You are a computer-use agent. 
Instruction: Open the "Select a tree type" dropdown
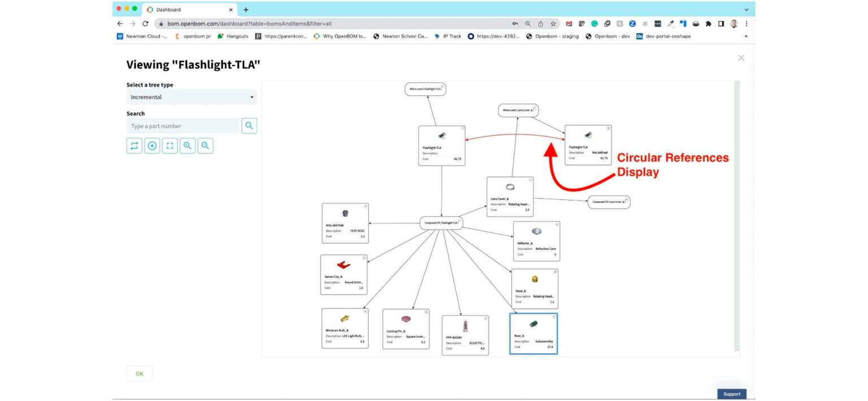click(191, 97)
